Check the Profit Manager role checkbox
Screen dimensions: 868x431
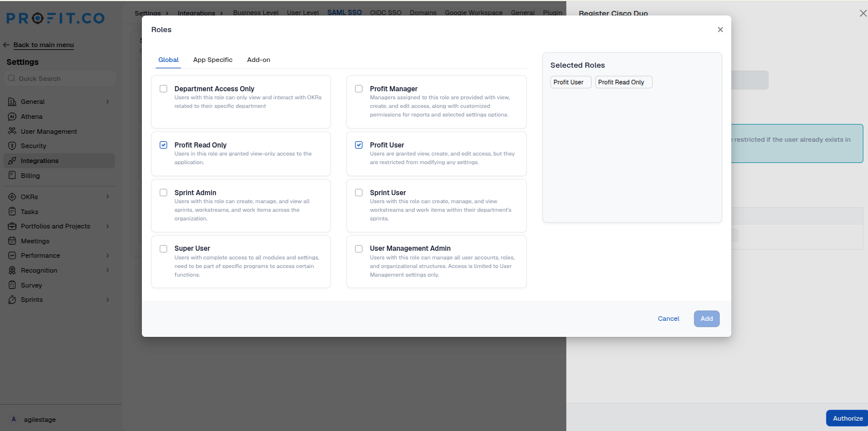[x=359, y=89]
